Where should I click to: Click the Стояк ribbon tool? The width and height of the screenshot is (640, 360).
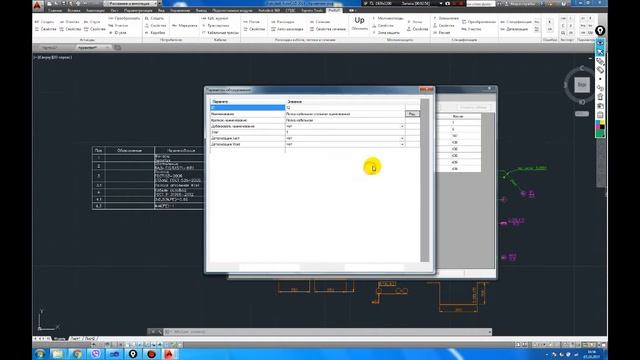[x=92, y=22]
